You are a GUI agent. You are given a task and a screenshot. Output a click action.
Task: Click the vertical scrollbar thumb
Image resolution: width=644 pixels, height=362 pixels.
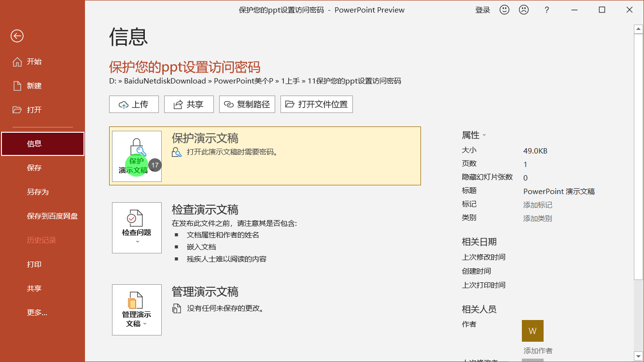point(638,157)
